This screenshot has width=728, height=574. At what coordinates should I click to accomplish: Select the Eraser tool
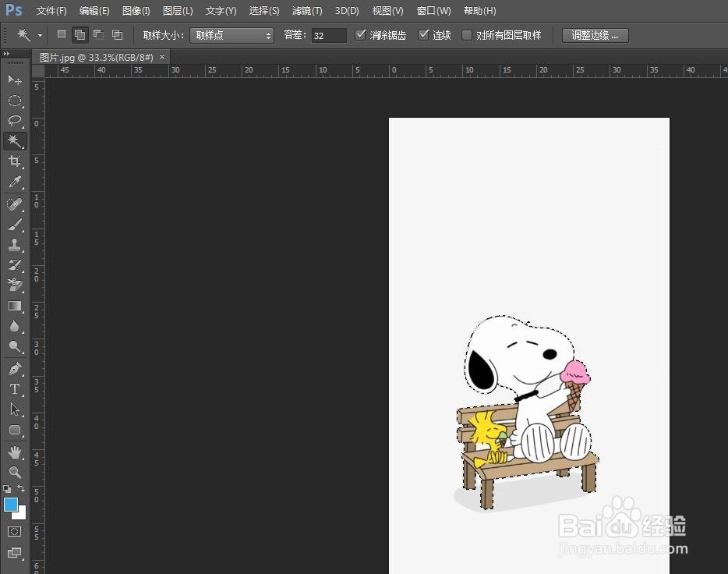click(15, 285)
